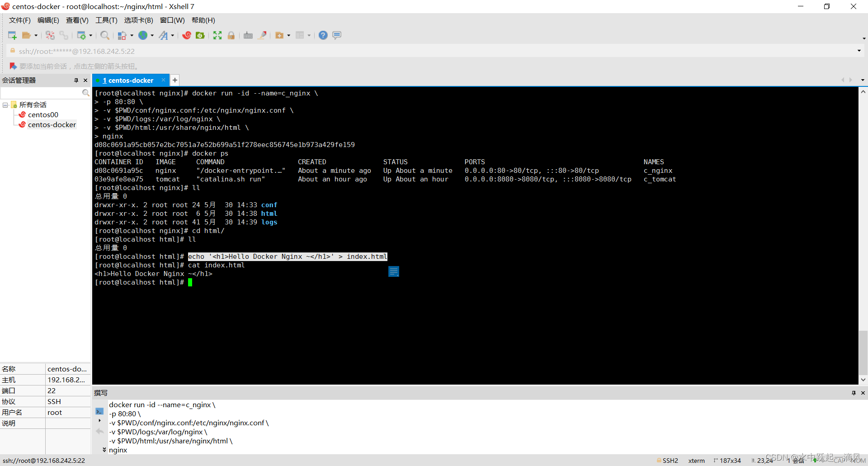Click the Font toolbar icon

tap(163, 35)
